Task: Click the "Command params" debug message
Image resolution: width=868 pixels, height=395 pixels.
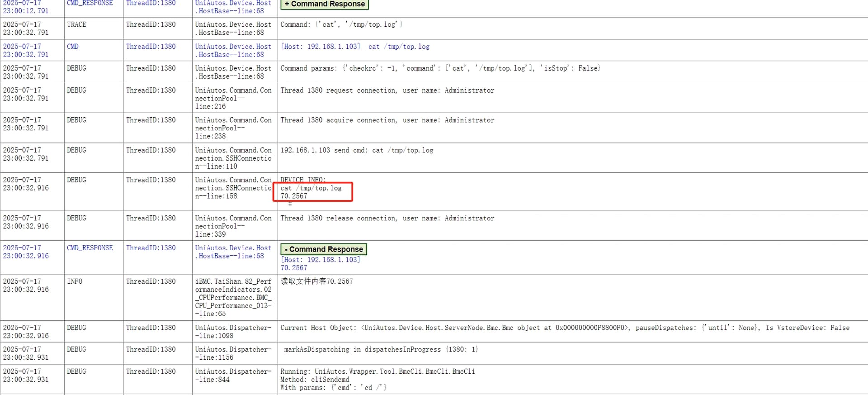Action: tap(440, 68)
